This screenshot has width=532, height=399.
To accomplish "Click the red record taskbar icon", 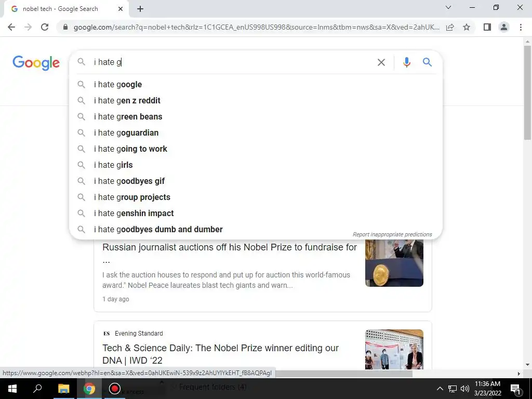I will (115, 389).
